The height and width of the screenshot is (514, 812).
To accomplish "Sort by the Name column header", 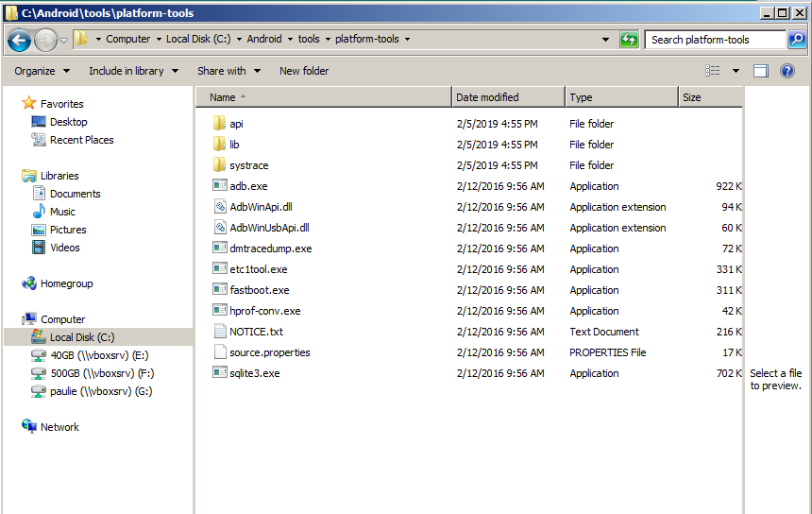I will click(x=324, y=97).
